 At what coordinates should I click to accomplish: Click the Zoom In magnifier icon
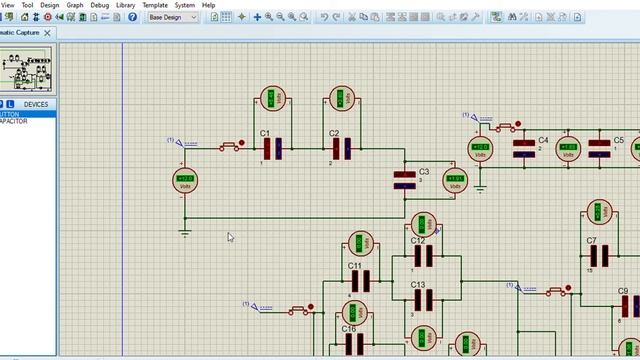click(x=269, y=17)
